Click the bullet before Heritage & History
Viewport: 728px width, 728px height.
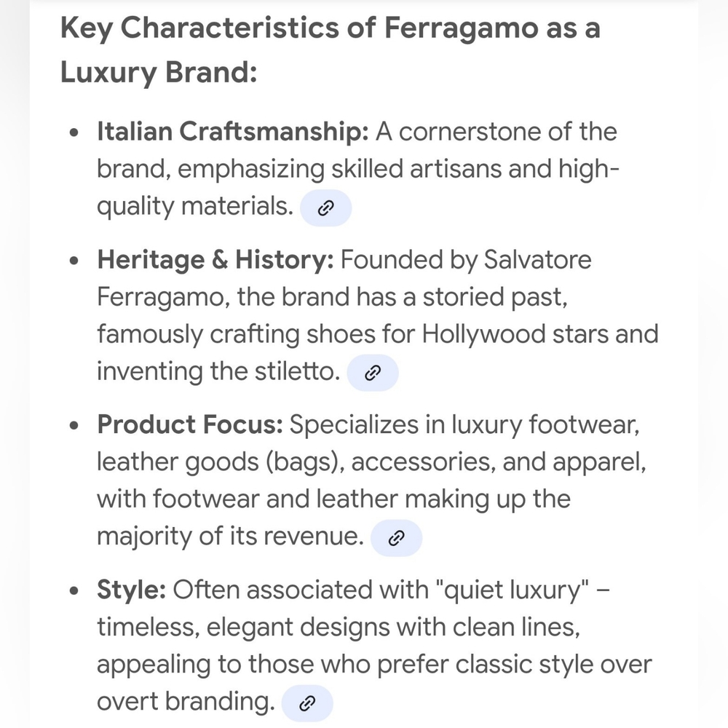pos(74,261)
